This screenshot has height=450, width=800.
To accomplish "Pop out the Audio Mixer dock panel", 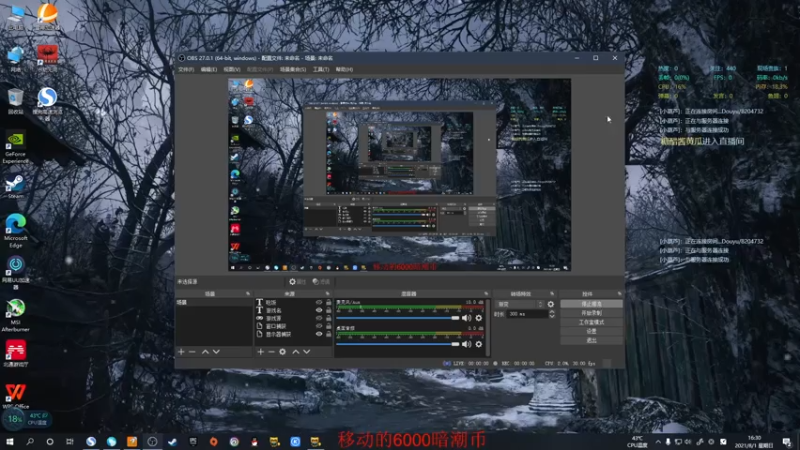I will coord(486,294).
